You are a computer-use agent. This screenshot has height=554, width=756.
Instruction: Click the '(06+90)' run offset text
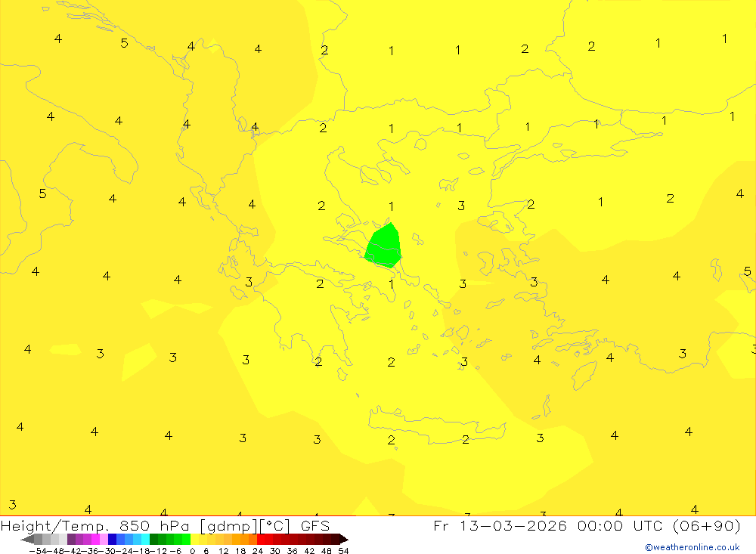click(x=706, y=526)
